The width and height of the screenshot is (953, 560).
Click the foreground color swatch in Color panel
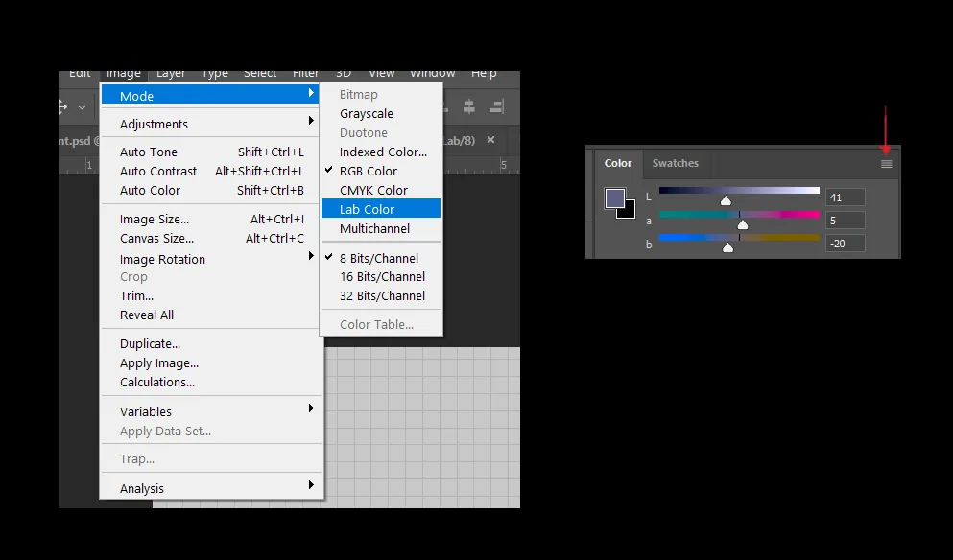[x=614, y=198]
